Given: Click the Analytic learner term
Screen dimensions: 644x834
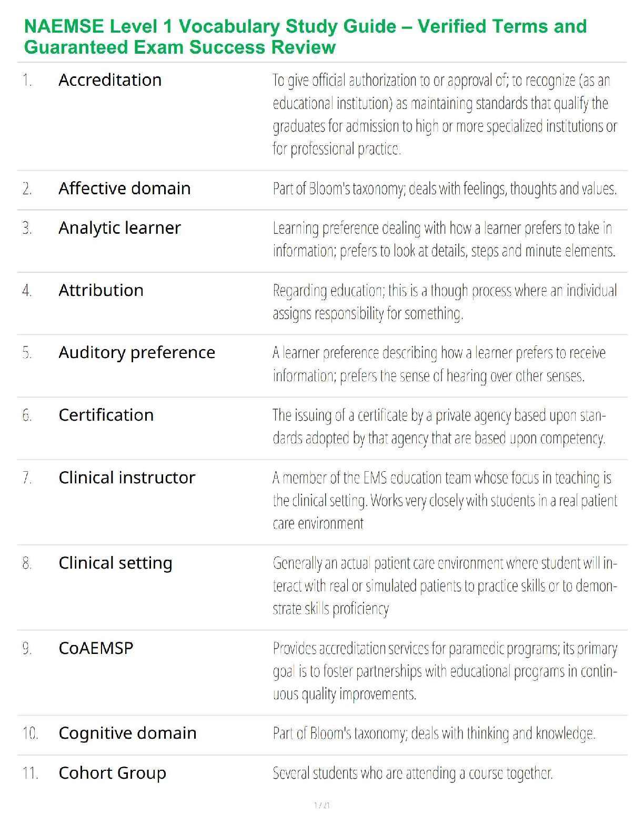Looking at the screenshot, I should pos(119,228).
